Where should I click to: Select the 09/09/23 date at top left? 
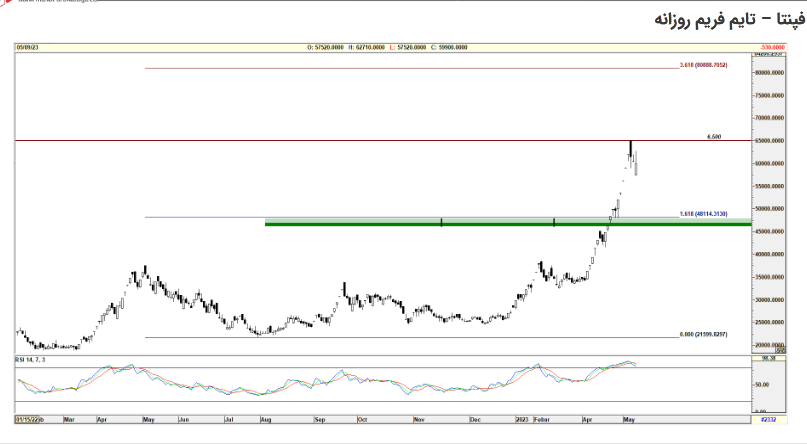coord(27,47)
